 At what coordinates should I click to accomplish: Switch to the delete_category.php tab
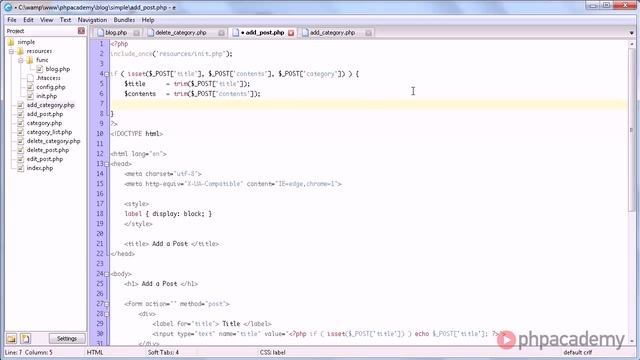point(181,32)
